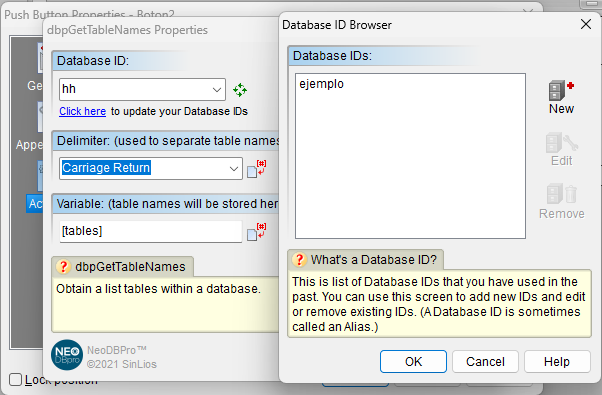This screenshot has width=602, height=395.
Task: Insert variable icon beside [tables] field
Action: click(256, 231)
